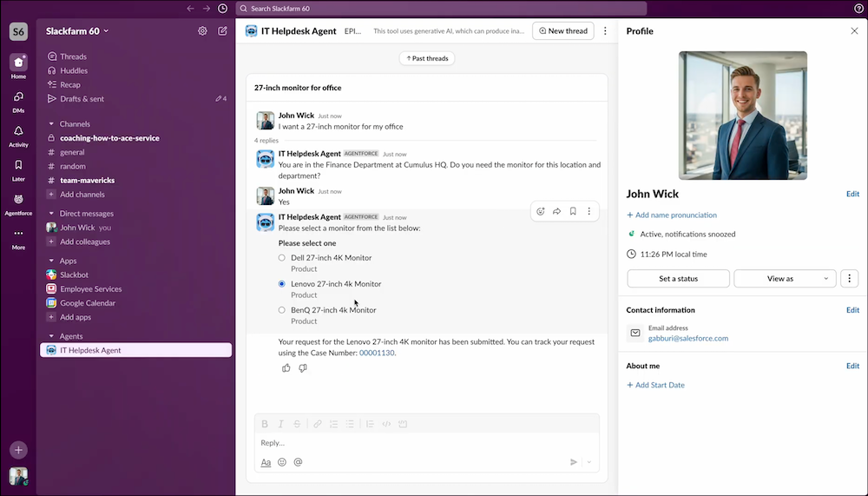Forward the agent message
The image size is (868, 496).
tap(557, 211)
